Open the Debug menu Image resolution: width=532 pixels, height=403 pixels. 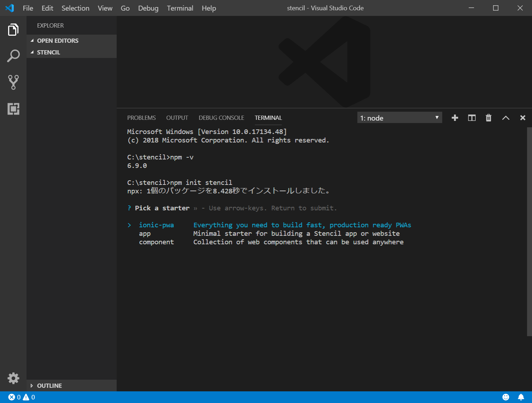148,8
